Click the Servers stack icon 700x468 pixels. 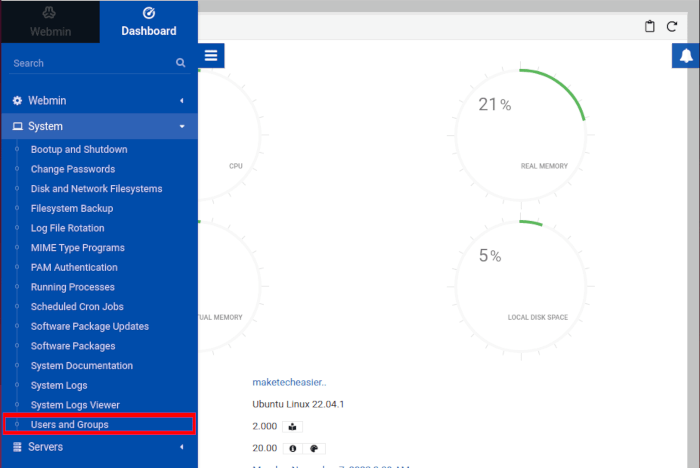click(x=17, y=447)
